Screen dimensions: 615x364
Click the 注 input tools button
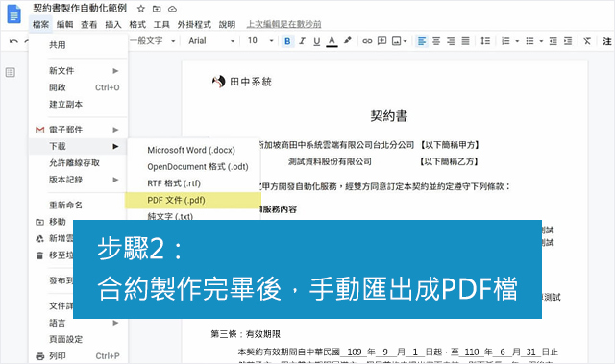607,41
